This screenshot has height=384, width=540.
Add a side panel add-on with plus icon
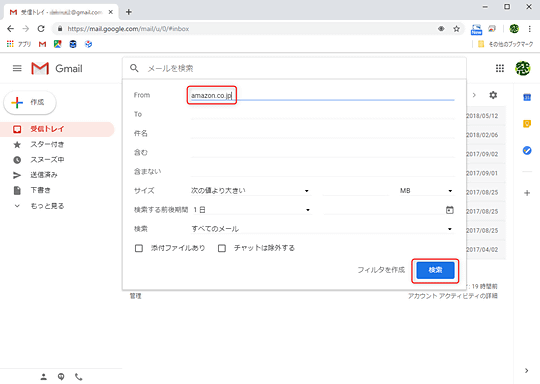527,193
